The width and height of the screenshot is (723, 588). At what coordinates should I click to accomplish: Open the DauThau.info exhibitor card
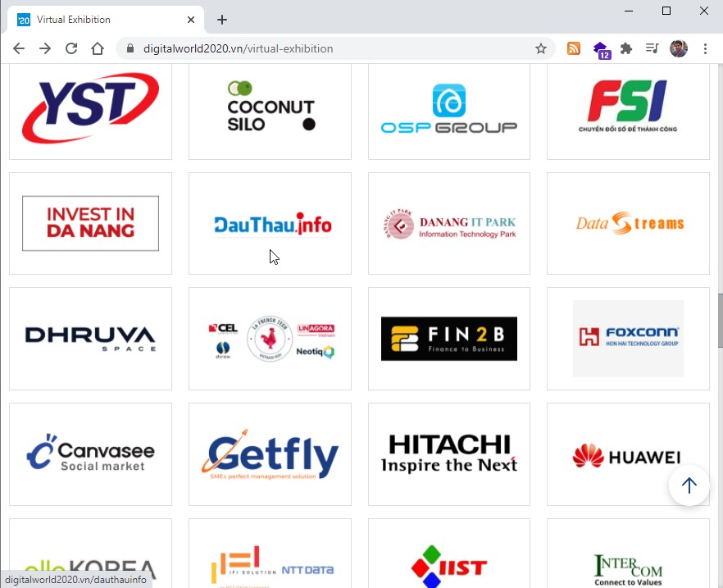(x=270, y=224)
